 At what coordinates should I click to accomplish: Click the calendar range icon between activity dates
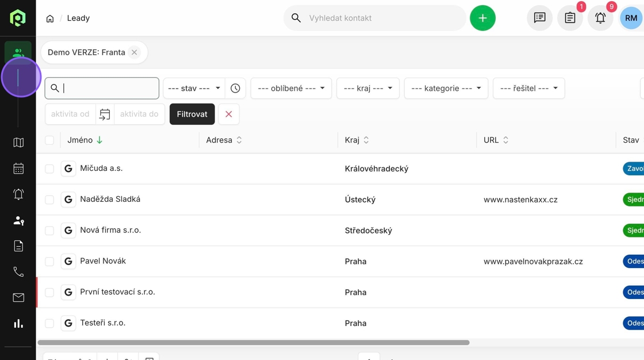[x=105, y=114]
